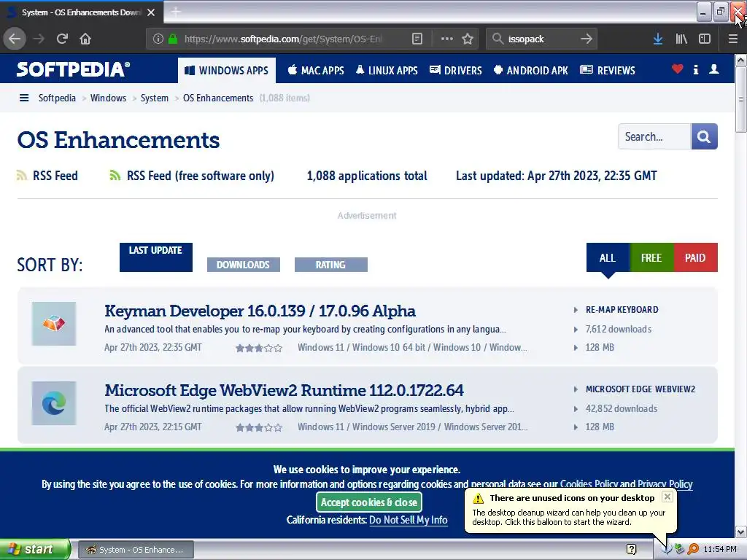
Task: Click the help question mark tray icon
Action: [x=631, y=550]
